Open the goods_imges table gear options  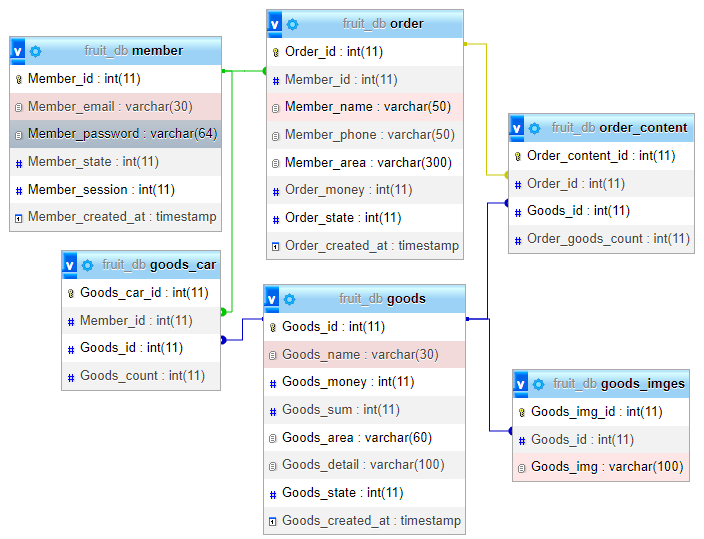[538, 384]
